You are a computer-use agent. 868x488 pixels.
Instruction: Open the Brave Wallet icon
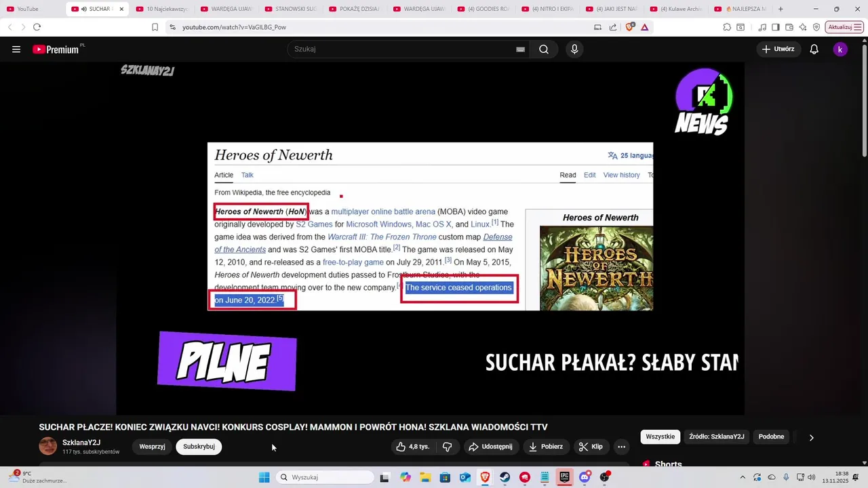tap(789, 27)
